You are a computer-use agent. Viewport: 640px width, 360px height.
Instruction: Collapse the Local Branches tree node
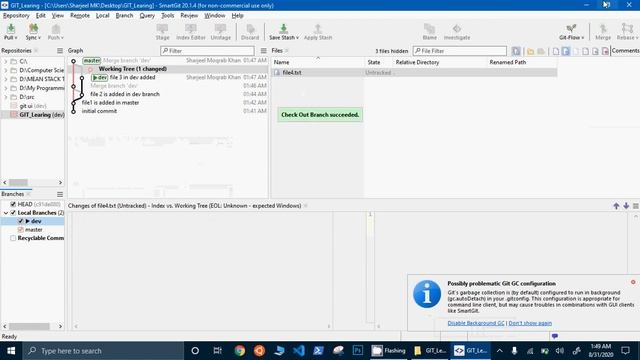coord(6,213)
